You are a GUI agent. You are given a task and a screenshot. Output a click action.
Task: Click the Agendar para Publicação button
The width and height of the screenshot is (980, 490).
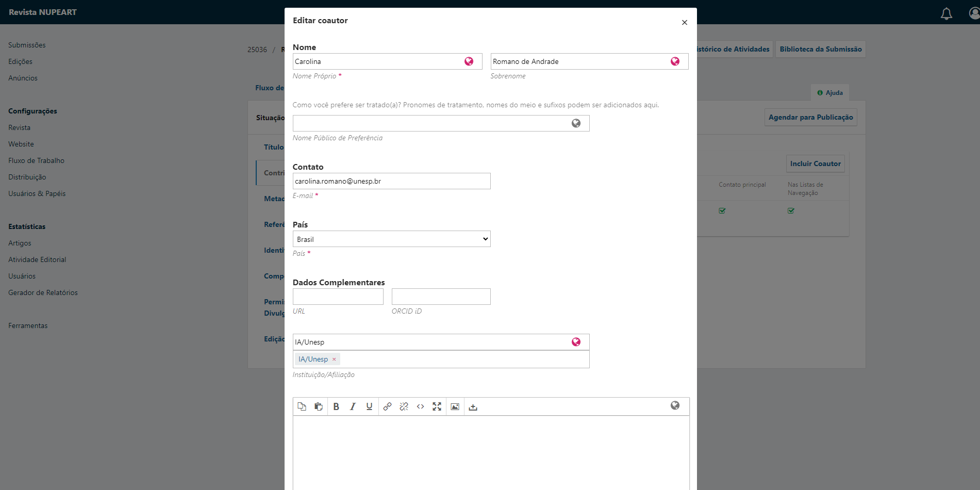[810, 117]
